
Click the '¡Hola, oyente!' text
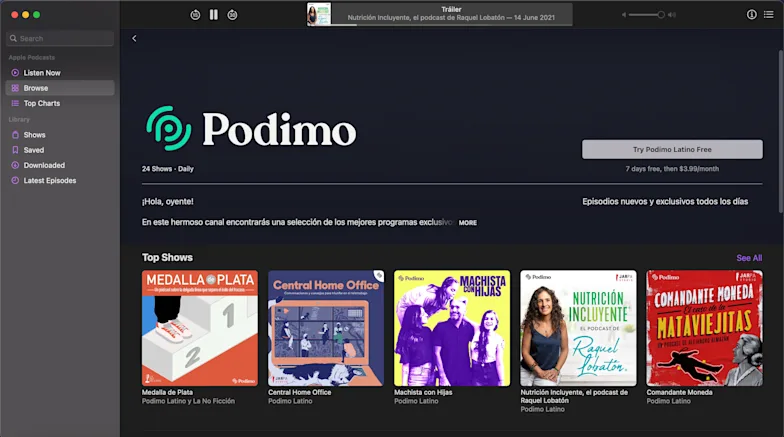pos(168,202)
